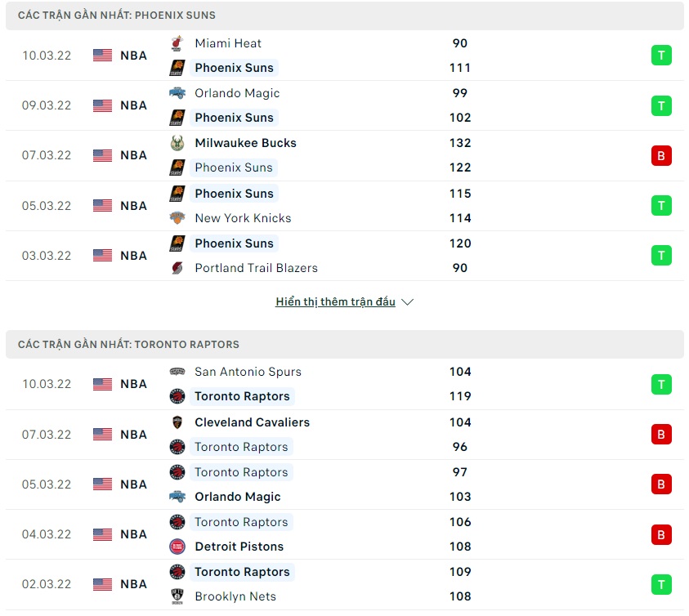Viewport: 689px width, 616px height.
Task: Click the red B badge for Milwaukee Bucks game
Action: [661, 155]
